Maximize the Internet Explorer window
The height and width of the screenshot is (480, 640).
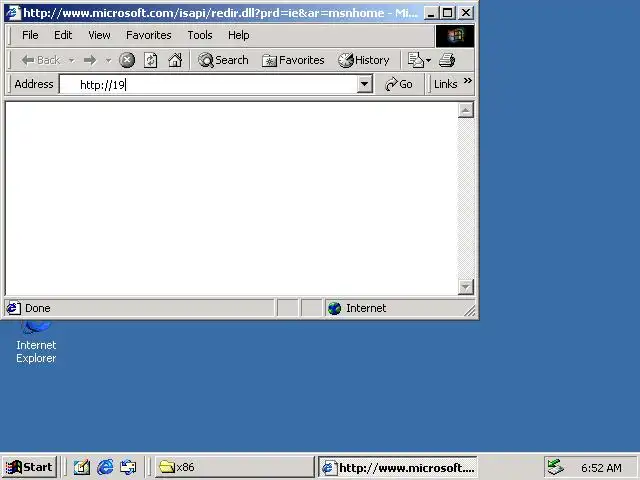tap(447, 13)
